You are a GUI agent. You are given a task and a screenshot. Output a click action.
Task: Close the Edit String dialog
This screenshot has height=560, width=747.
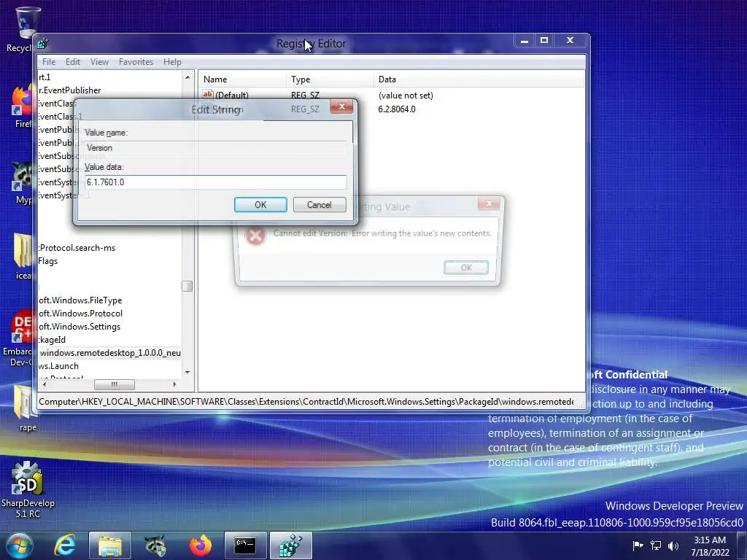click(x=341, y=106)
